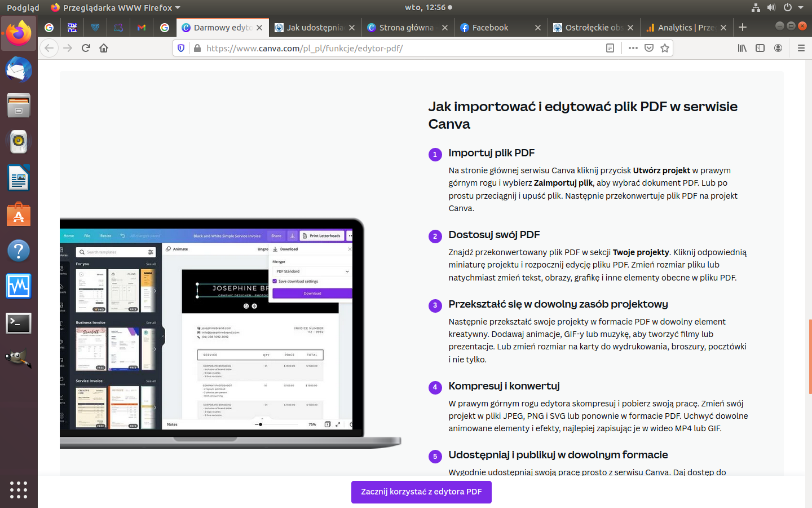This screenshot has width=812, height=508.
Task: Click the power icon in top bar
Action: point(787,7)
